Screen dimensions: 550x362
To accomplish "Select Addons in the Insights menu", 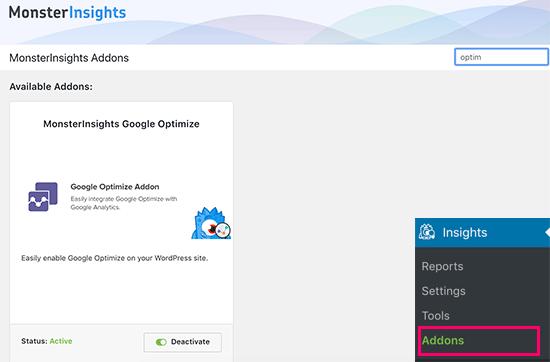I will pos(443,340).
